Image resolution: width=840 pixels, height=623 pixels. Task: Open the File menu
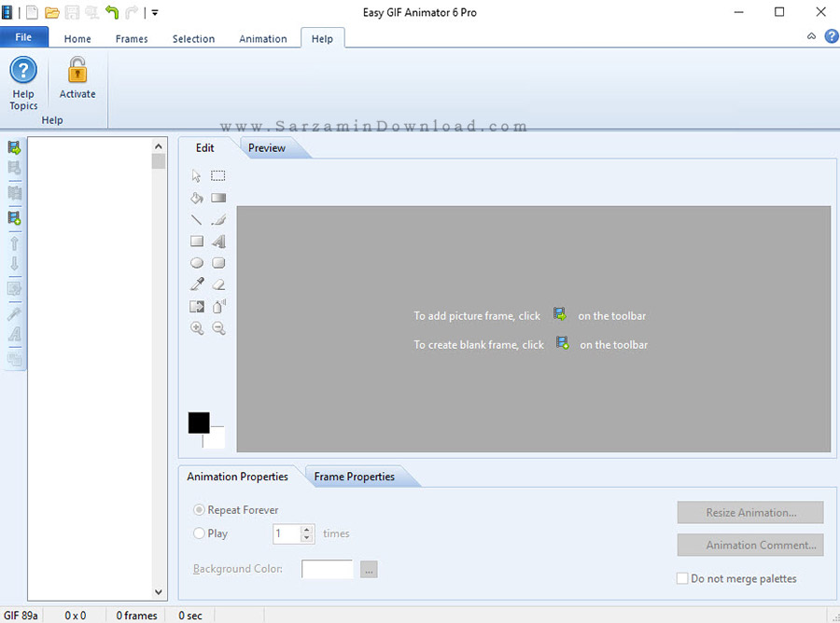coord(23,37)
